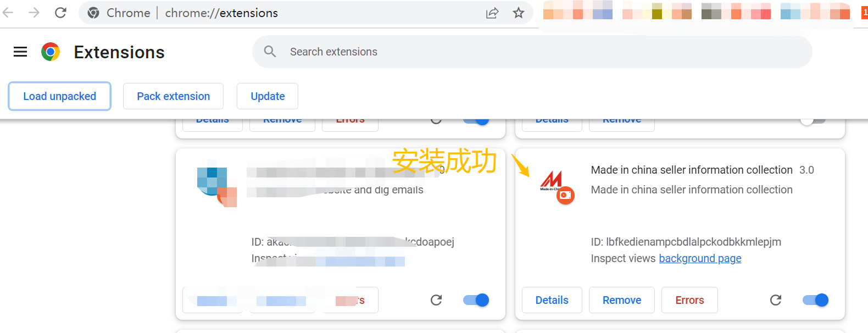
Task: Bookmark this page with the star icon
Action: pyautogui.click(x=519, y=13)
